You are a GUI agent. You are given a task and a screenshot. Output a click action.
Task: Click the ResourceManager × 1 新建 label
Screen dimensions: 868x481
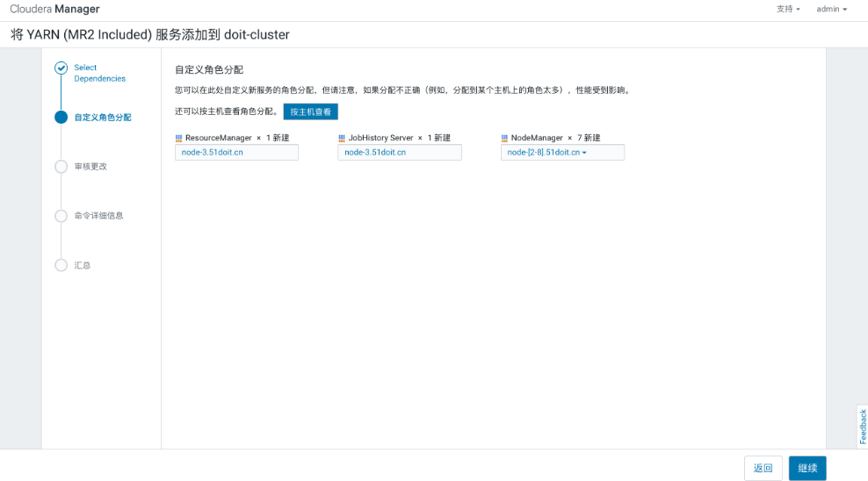tap(237, 138)
